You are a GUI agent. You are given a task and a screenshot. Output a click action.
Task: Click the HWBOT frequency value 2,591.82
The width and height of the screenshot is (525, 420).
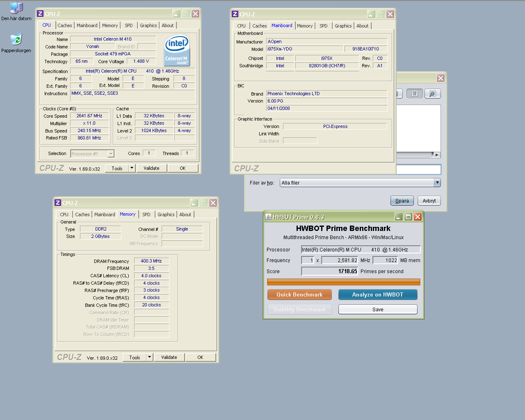point(340,260)
